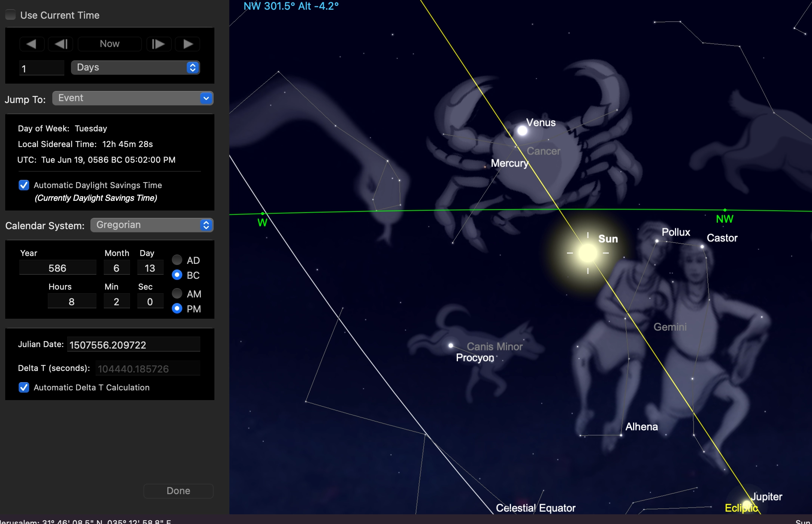Click the UTC date time text

click(96, 160)
